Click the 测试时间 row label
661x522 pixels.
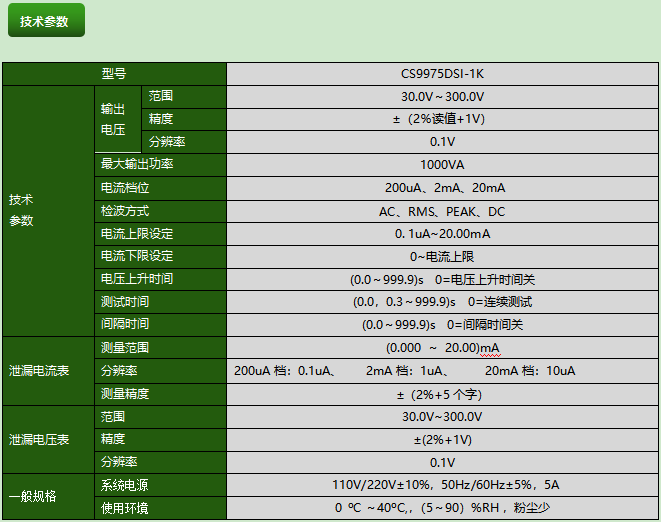coord(125,301)
